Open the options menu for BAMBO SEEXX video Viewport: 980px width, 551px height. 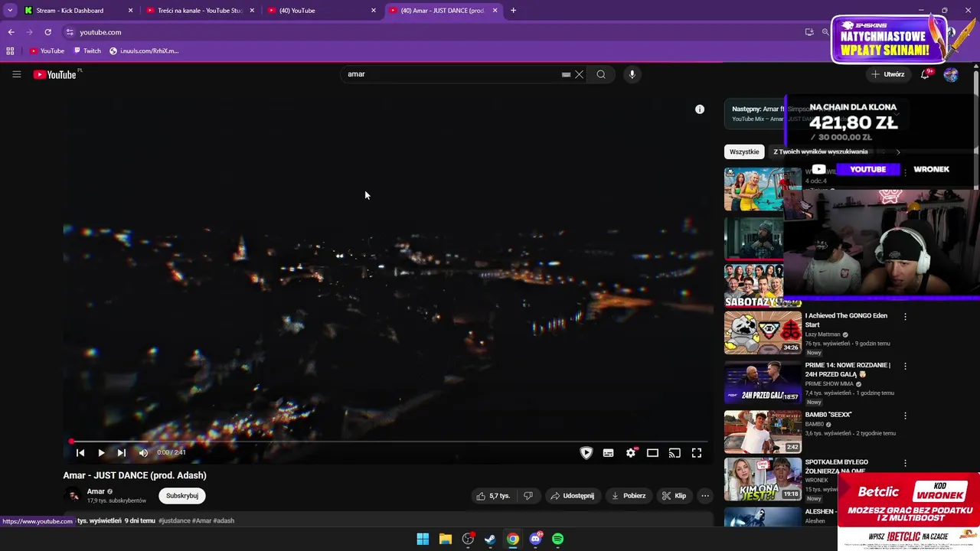click(x=905, y=416)
